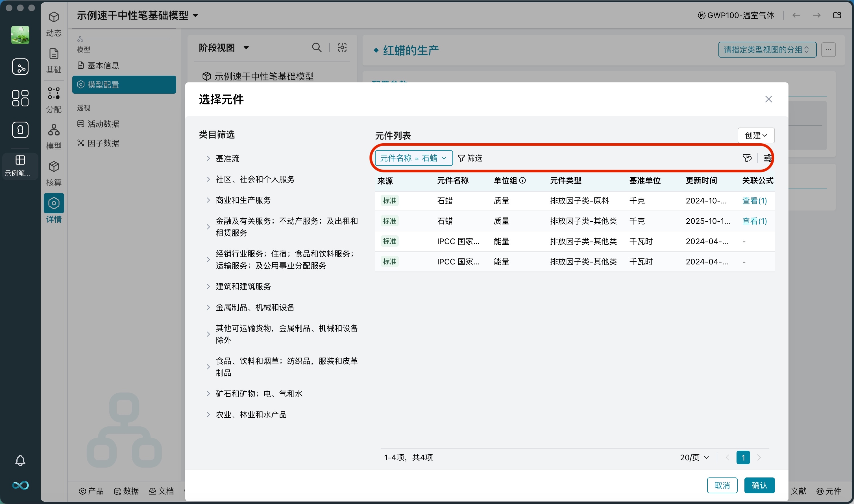Open the 阶段视图 view switcher
Viewport: 854px width, 504px height.
click(223, 48)
